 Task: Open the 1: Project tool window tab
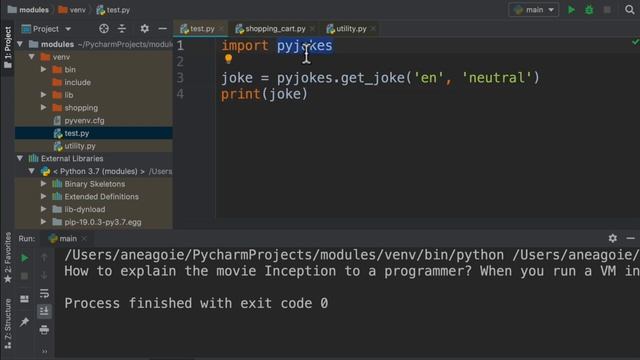(8, 48)
